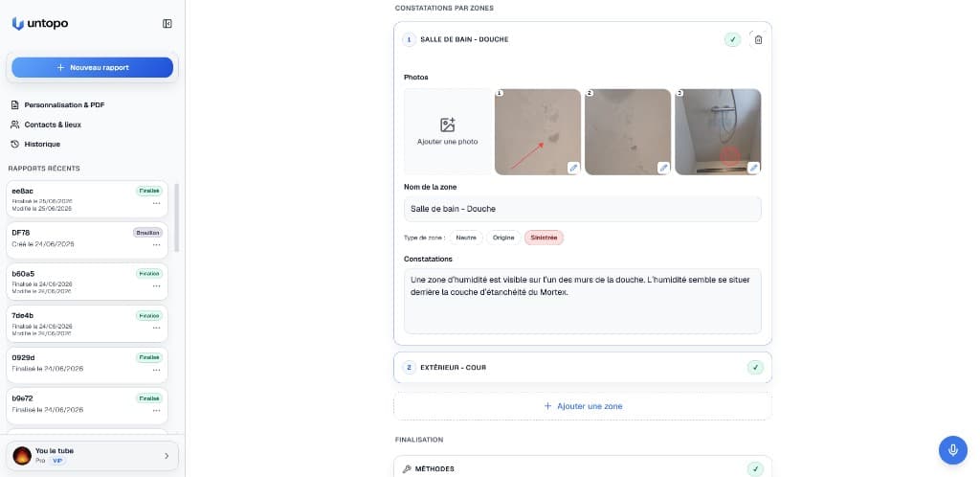This screenshot has height=477, width=980.
Task: Click Ajouter une zone
Action: point(583,406)
